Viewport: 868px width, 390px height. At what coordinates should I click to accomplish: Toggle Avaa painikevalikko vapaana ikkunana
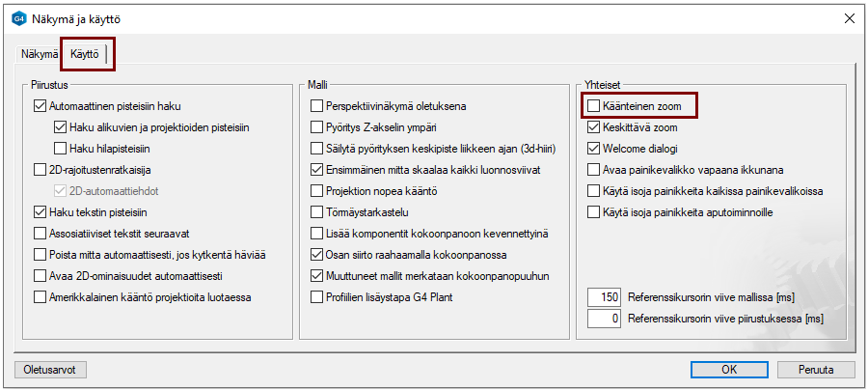(595, 170)
